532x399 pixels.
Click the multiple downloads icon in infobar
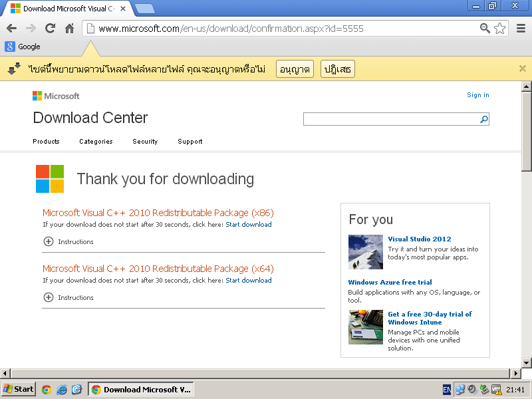pyautogui.click(x=14, y=69)
